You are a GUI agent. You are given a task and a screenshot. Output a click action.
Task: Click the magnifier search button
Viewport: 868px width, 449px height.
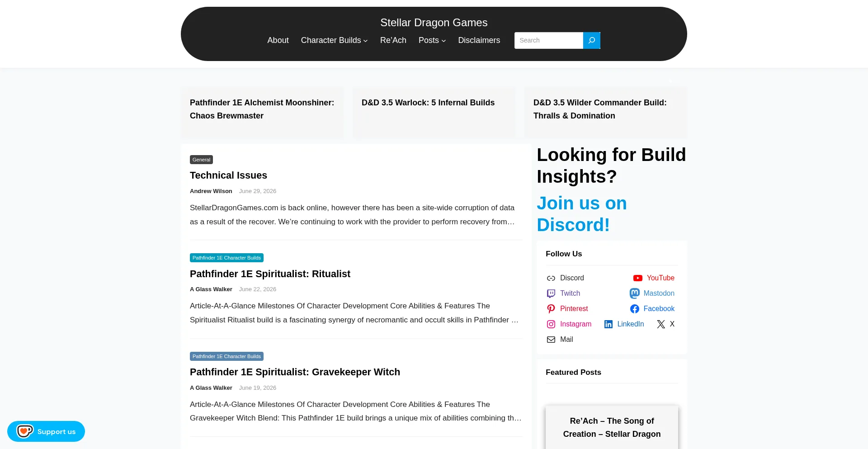(591, 40)
